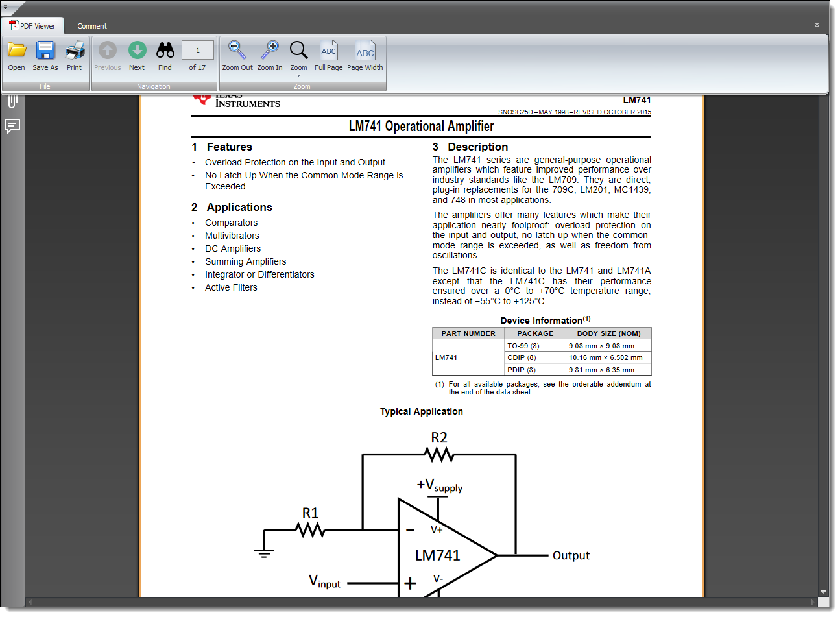Click Zoom In magnifier
Viewport: 840px width, 617px height.
[x=270, y=50]
